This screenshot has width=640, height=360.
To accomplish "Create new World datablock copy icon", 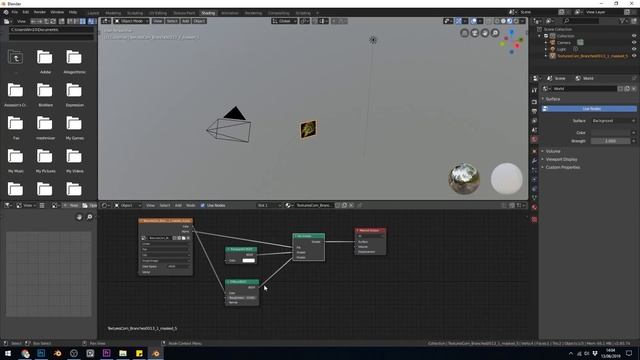I will click(x=627, y=89).
